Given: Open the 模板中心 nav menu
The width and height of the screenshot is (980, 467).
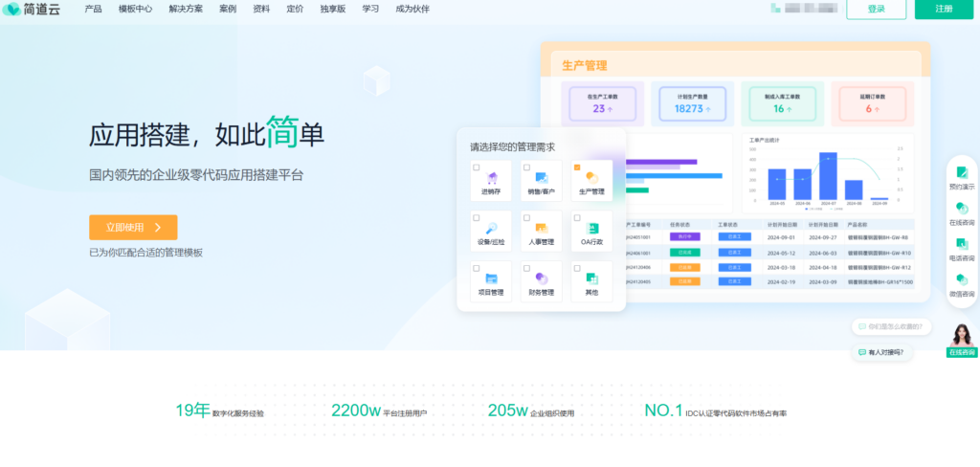Looking at the screenshot, I should pyautogui.click(x=135, y=9).
